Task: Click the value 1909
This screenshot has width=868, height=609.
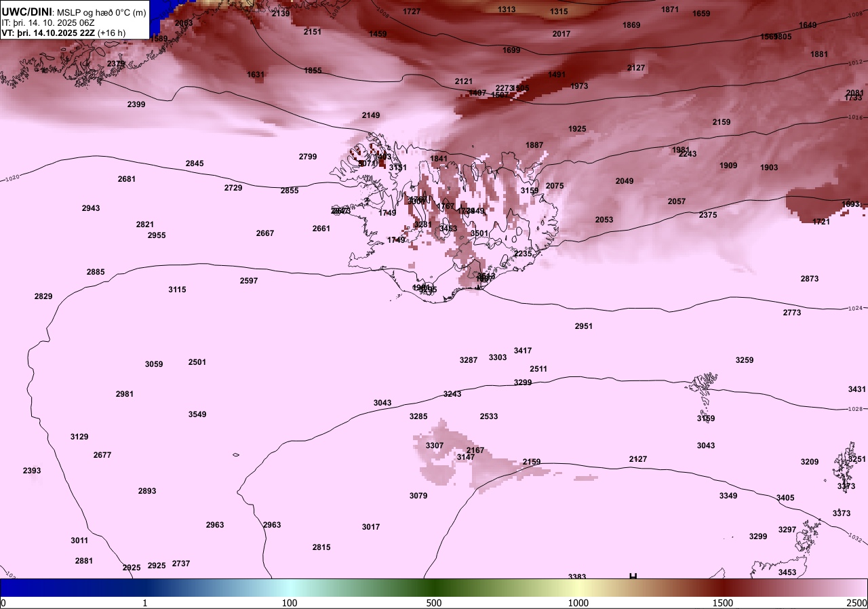Action: (728, 165)
